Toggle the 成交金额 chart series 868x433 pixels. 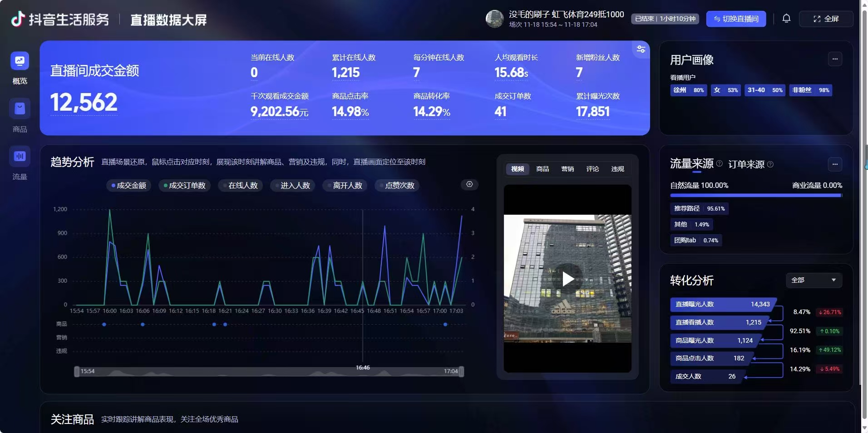(x=128, y=186)
